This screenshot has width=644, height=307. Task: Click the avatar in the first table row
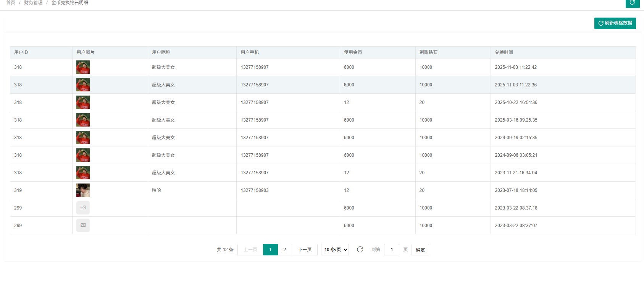83,67
